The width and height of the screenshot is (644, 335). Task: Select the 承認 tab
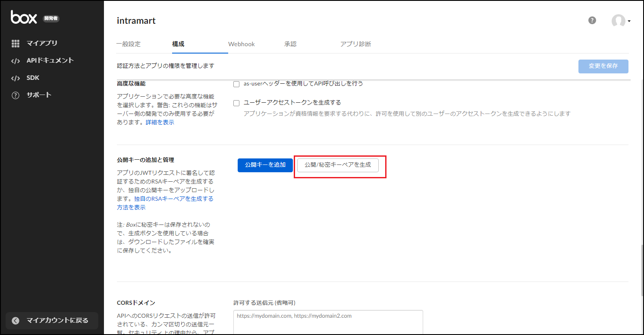point(290,44)
